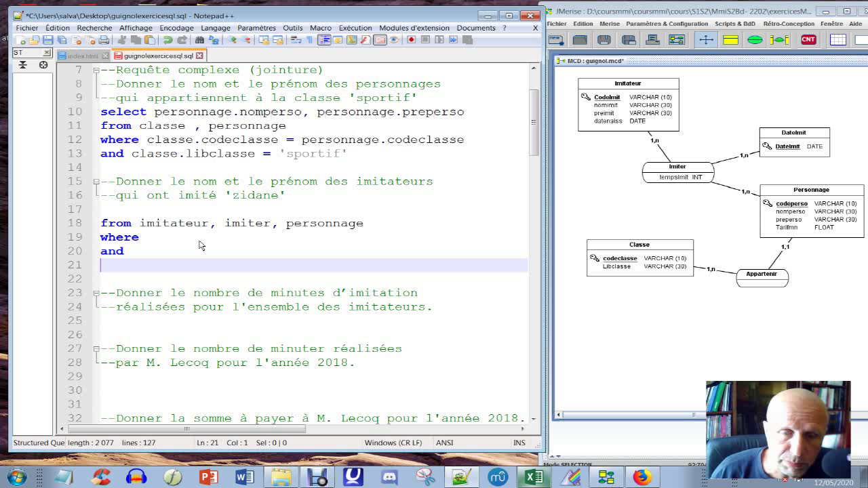Save the current file in Notepad++
The width and height of the screenshot is (868, 488).
pyautogui.click(x=48, y=40)
